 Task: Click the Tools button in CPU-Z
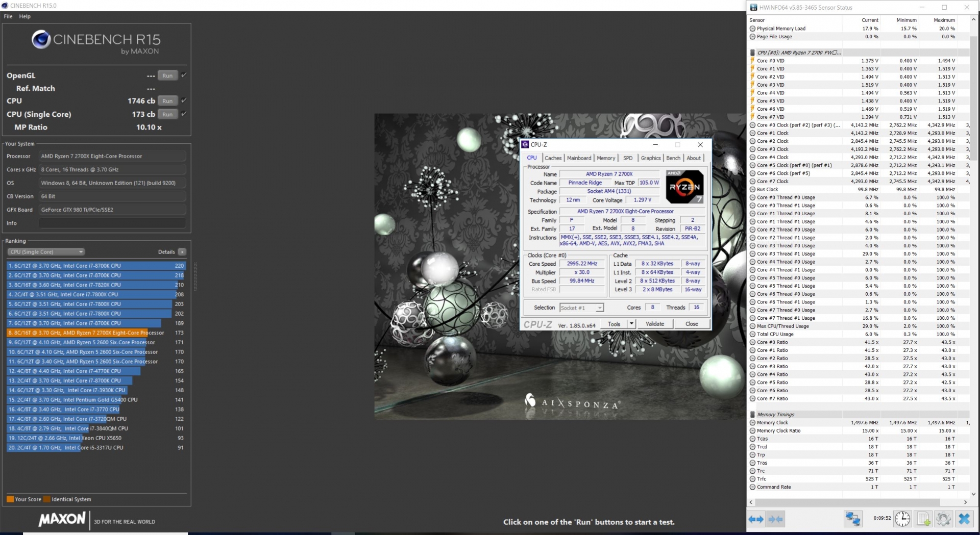point(614,324)
